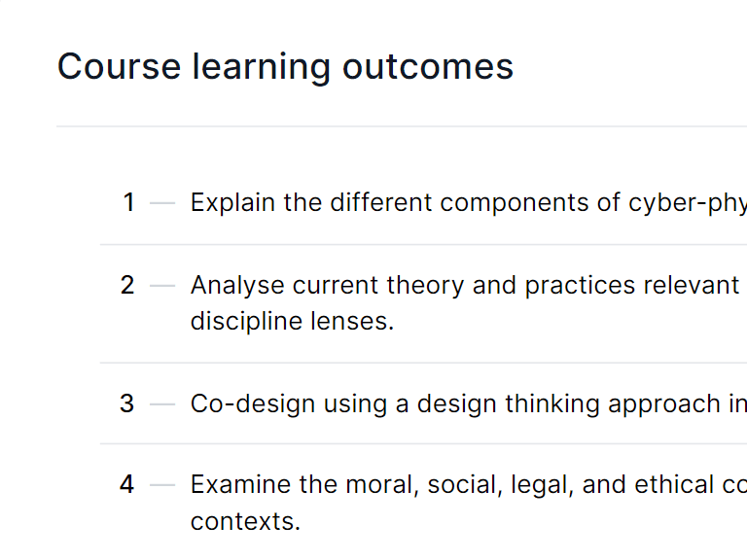Click the dash beside outcome number 4
747x560 pixels.
tap(162, 485)
